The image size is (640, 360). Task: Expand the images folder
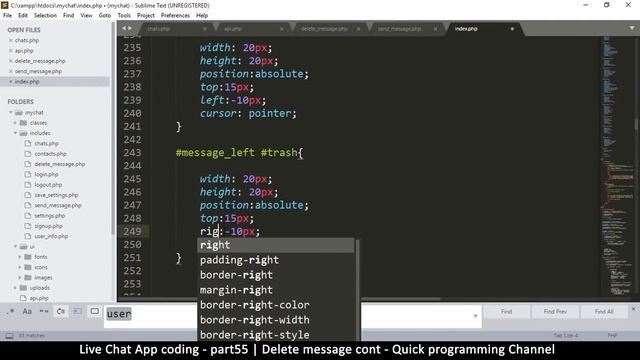pyautogui.click(x=20, y=278)
